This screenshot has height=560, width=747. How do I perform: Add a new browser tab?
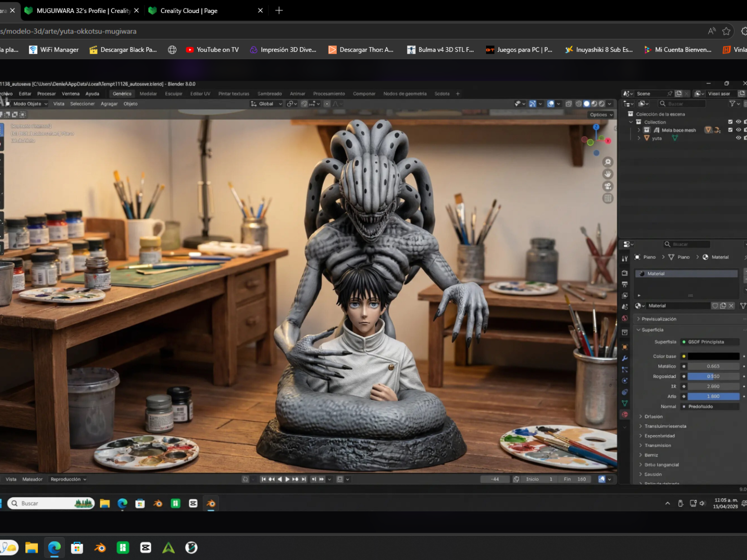click(x=279, y=10)
